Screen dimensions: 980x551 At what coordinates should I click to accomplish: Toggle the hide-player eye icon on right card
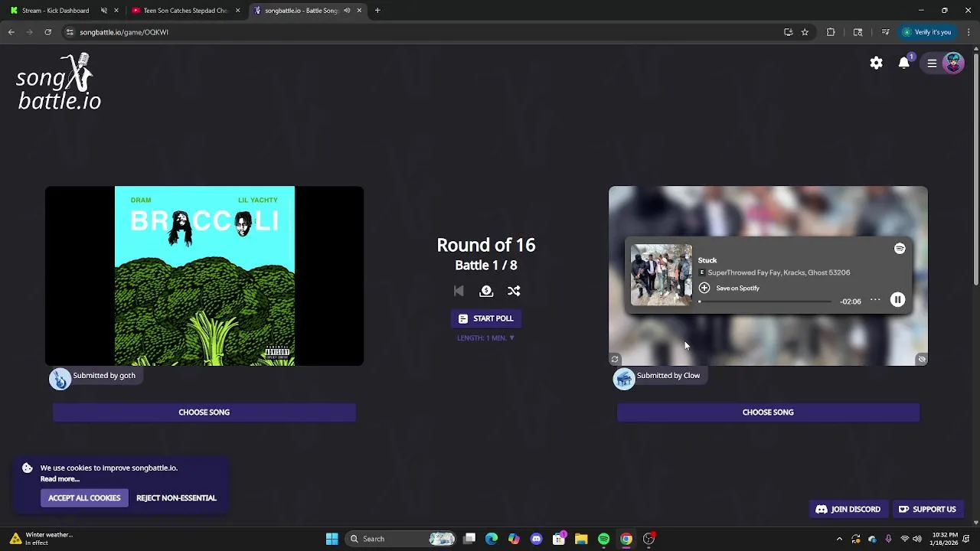coord(922,359)
